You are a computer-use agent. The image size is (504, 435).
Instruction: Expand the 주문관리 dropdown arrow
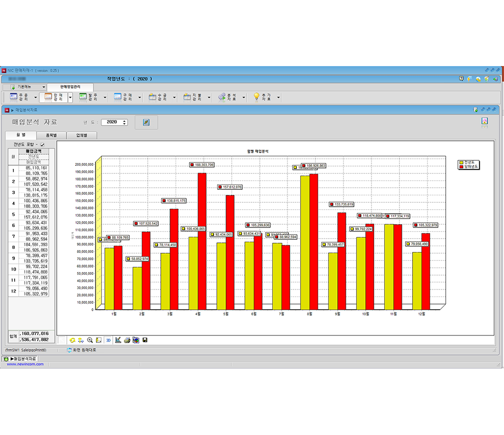pyautogui.click(x=35, y=97)
